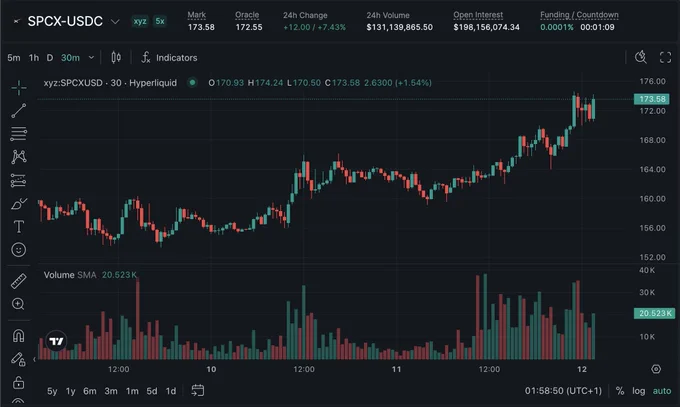
Task: Click the Mark price label
Action: [x=196, y=15]
